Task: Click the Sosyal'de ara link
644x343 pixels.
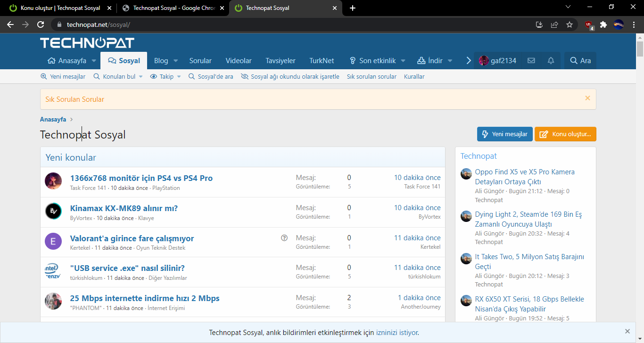Action: [x=211, y=76]
